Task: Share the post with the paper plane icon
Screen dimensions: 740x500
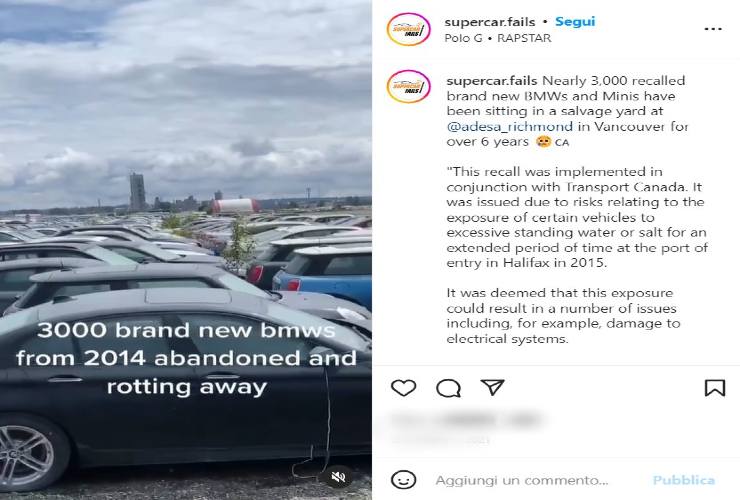Action: click(492, 387)
